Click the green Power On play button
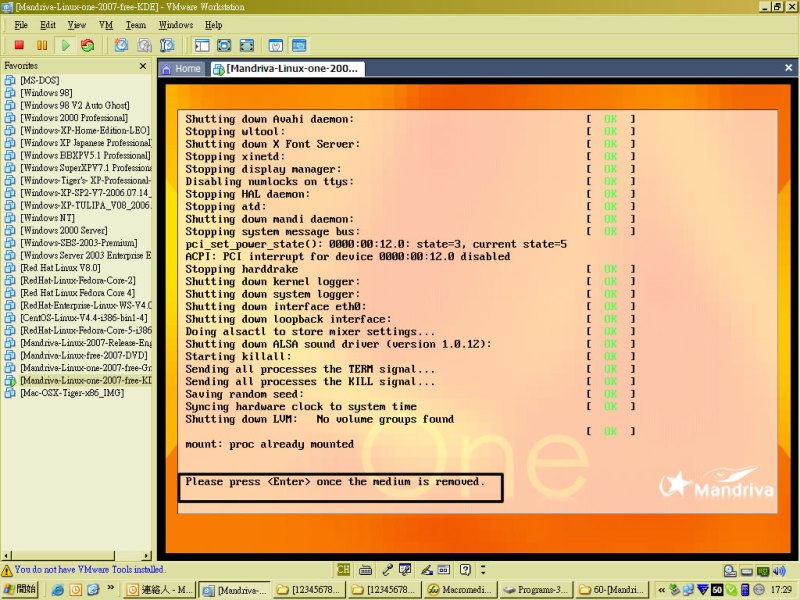The width and height of the screenshot is (800, 600). coord(65,45)
